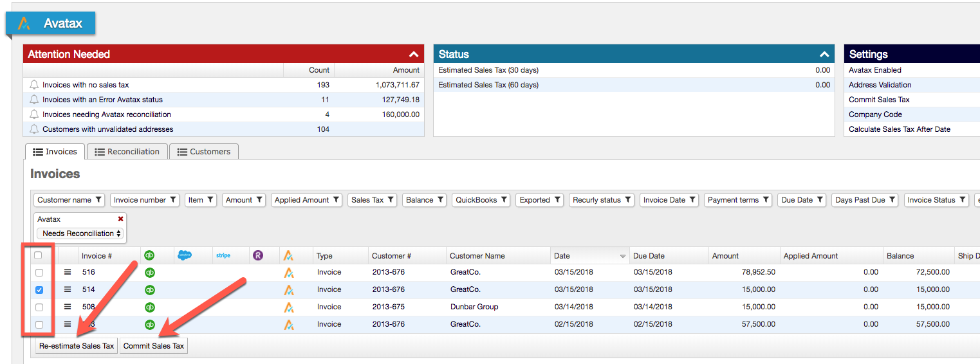Image resolution: width=980 pixels, height=364 pixels.
Task: Click QuickBooks icon in invoice 508 row
Action: 150,307
